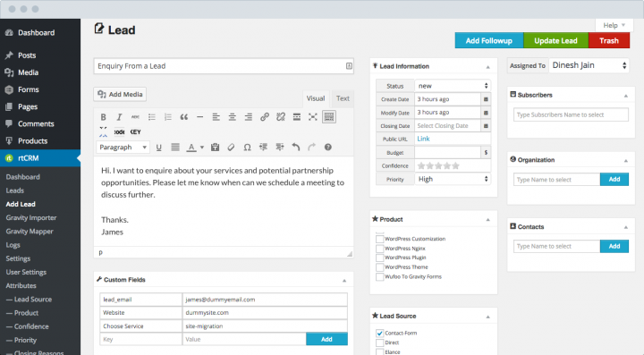
Task: Open Gravity Importer submenu item
Action: point(31,217)
